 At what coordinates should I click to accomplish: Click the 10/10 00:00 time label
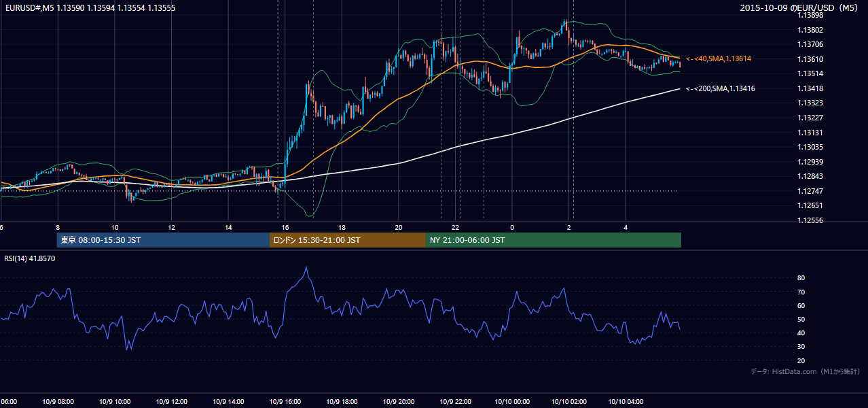pyautogui.click(x=512, y=402)
